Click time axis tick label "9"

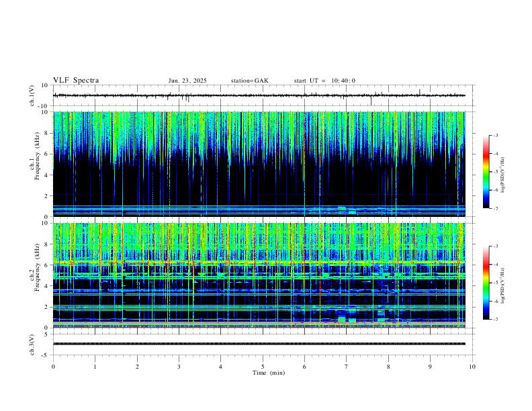[430, 367]
